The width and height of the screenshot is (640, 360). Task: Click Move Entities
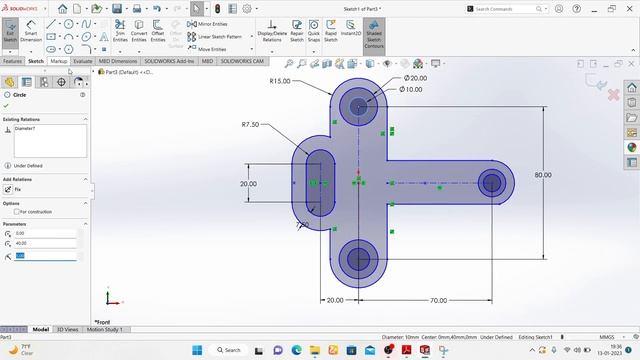(207, 49)
